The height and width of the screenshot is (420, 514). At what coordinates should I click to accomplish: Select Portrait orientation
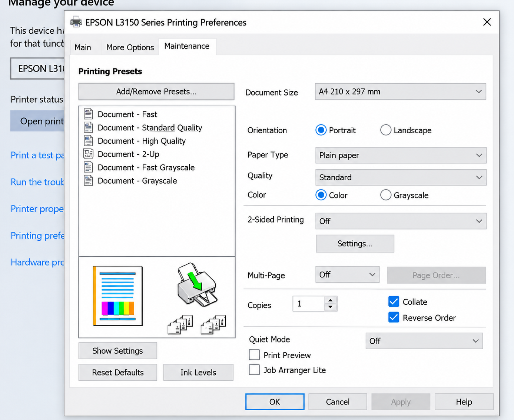click(x=321, y=130)
